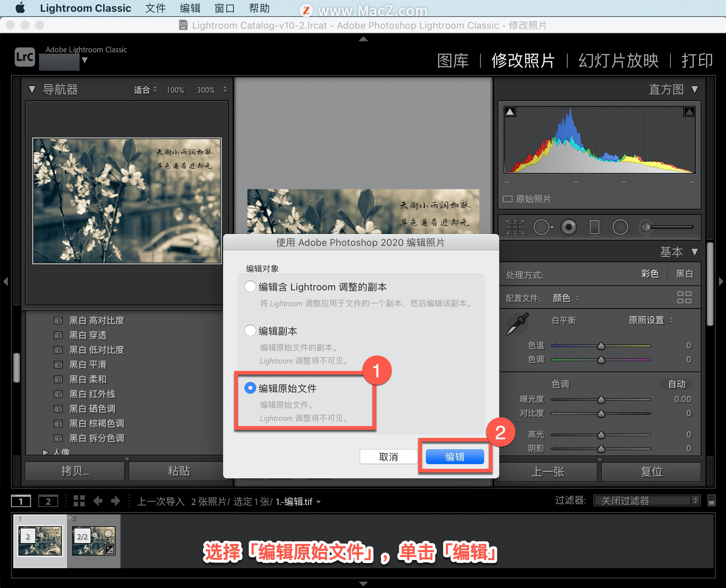Image resolution: width=726 pixels, height=588 pixels.
Task: Open the 适合 zoom dropdown
Action: coord(145,90)
